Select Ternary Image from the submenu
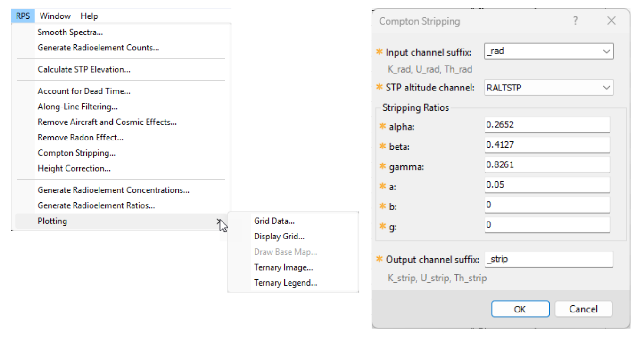 (283, 267)
